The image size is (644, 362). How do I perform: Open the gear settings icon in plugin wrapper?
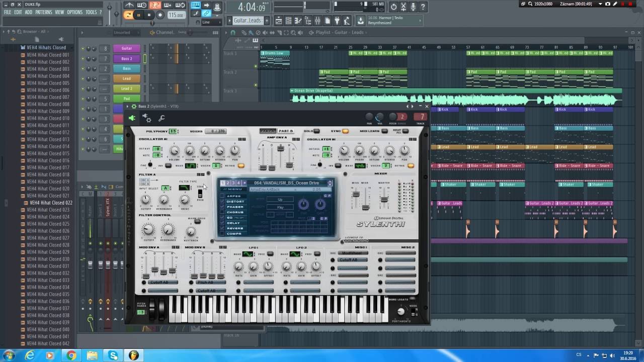[147, 118]
